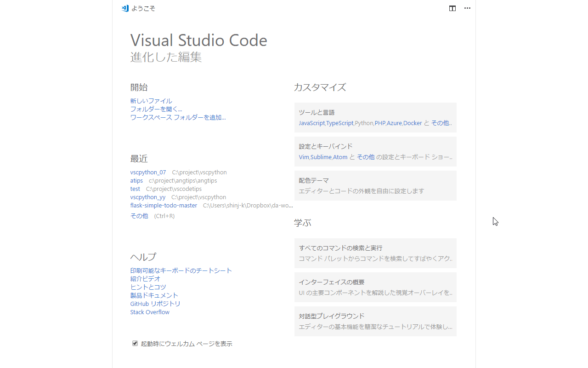Screen dimensions: 588x368
Task: Open フォルダーを開く... link
Action: point(156,109)
